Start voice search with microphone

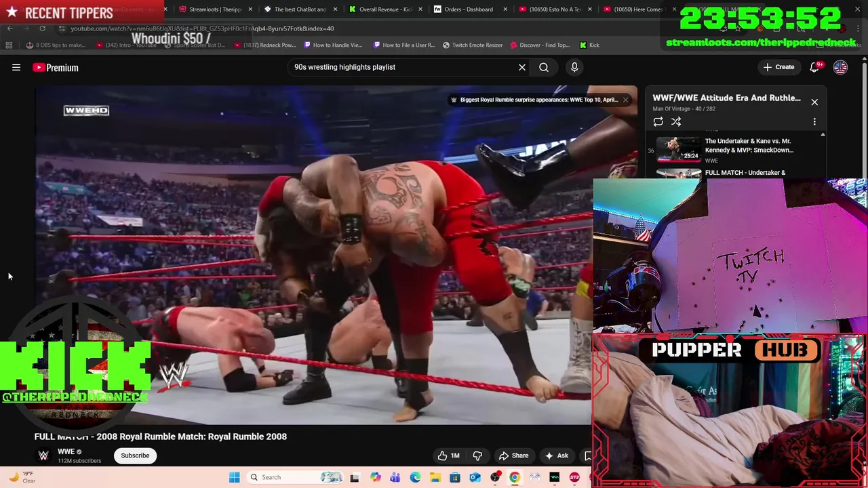pos(574,67)
